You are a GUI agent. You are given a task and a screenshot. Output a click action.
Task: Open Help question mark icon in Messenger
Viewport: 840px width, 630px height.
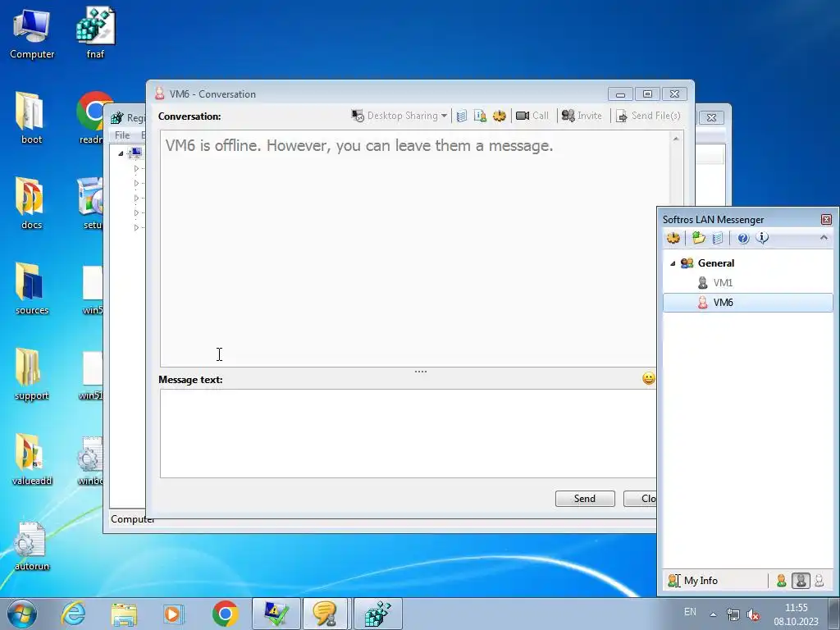tap(743, 239)
